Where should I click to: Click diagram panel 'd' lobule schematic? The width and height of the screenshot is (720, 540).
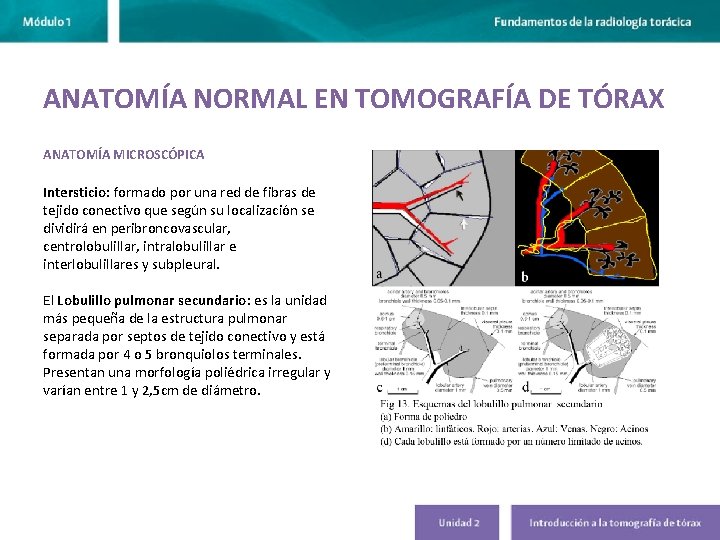pos(587,341)
